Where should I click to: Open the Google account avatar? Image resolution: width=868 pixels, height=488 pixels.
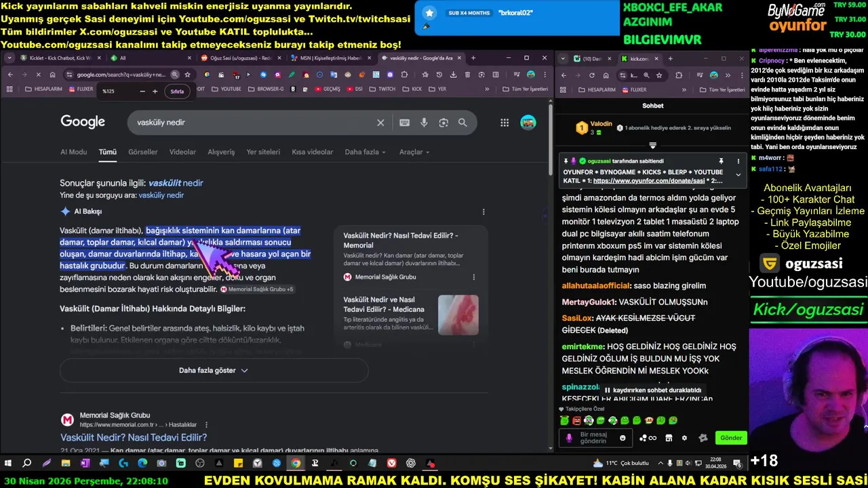pyautogui.click(x=528, y=123)
